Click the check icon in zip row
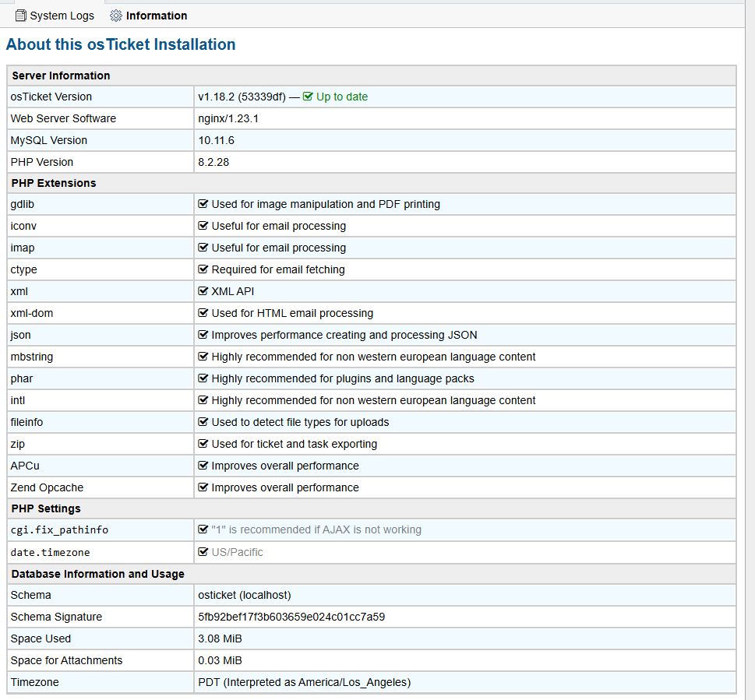 tap(203, 444)
